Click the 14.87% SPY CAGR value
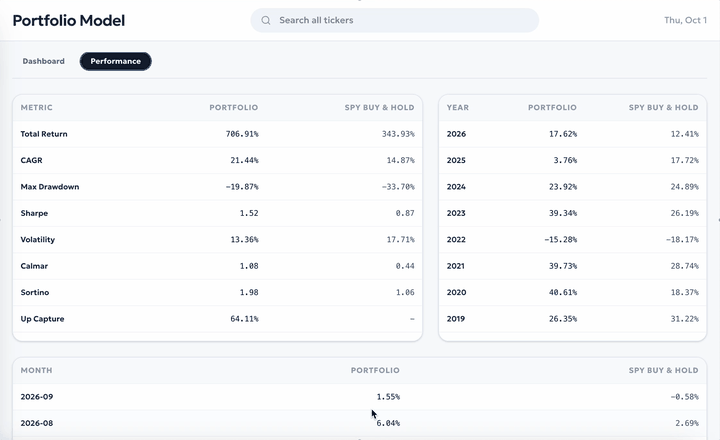The image size is (720, 440). click(x=400, y=160)
